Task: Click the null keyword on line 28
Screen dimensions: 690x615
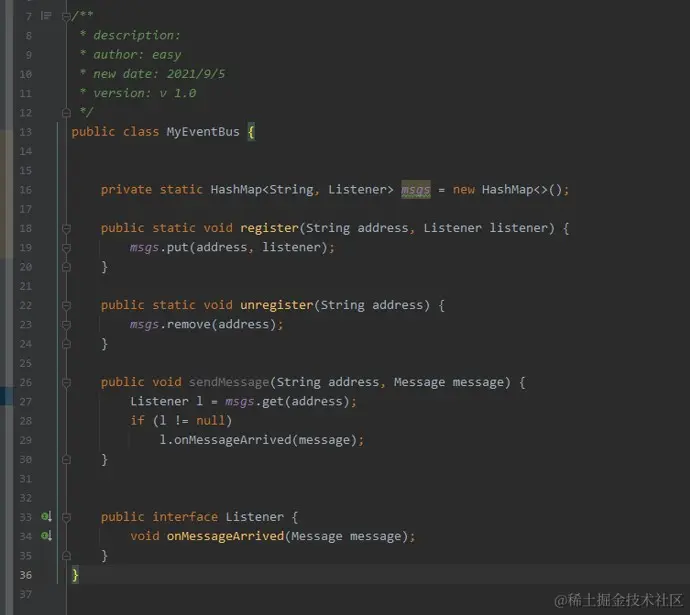Action: click(x=210, y=421)
